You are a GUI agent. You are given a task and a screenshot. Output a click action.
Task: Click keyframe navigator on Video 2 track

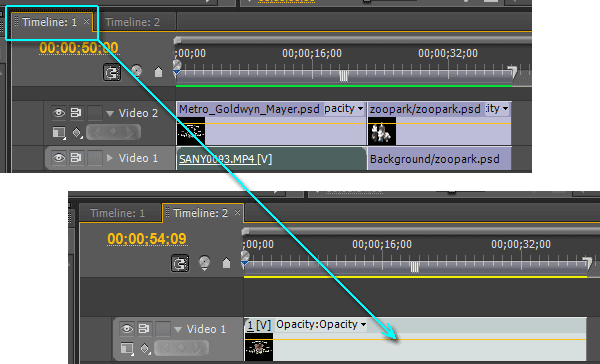pos(113,132)
